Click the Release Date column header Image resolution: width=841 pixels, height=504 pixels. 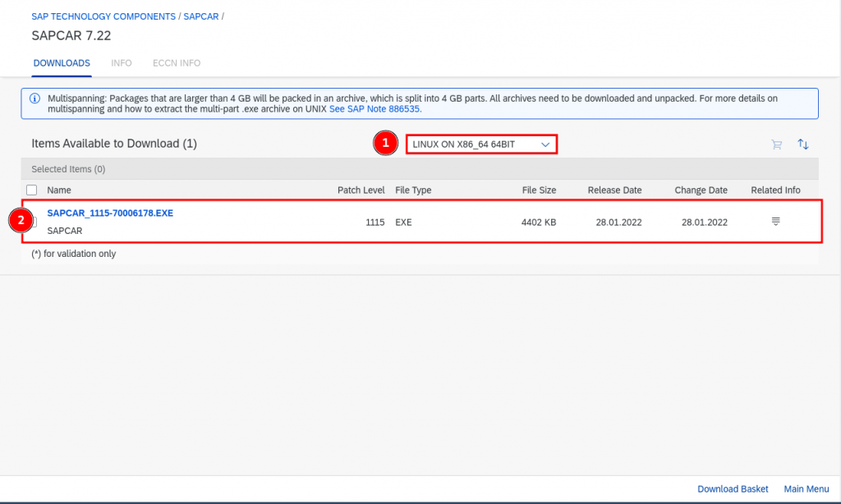[614, 190]
